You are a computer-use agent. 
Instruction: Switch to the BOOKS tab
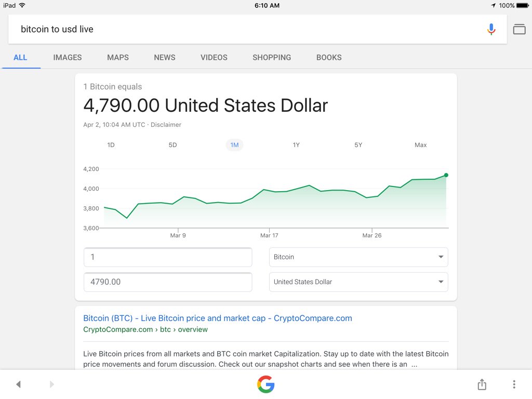(x=329, y=57)
